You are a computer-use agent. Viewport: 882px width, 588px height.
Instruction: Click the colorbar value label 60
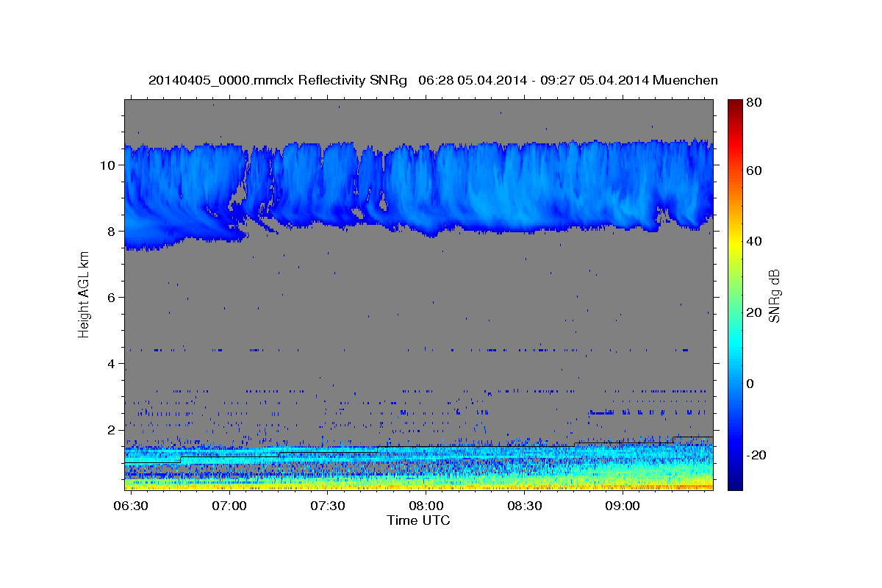click(x=753, y=171)
